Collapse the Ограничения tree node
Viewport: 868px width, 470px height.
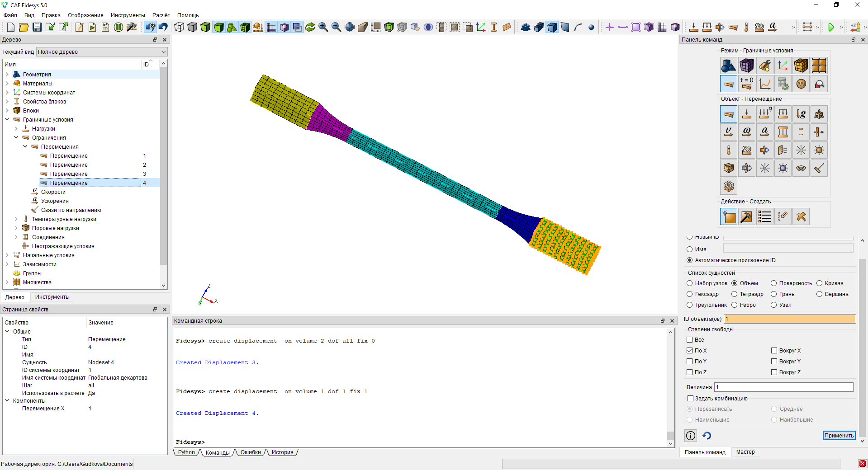[x=16, y=138]
